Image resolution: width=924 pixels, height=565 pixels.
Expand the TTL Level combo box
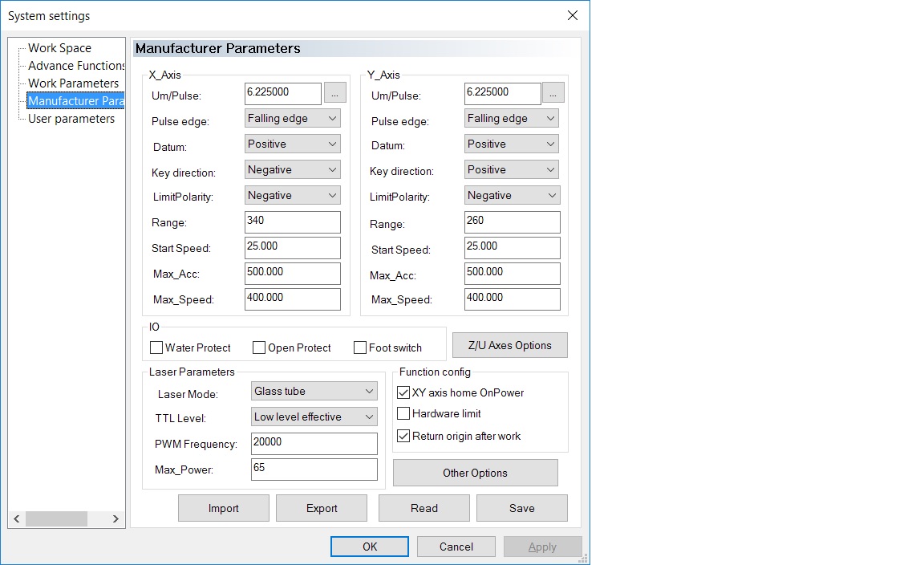point(314,417)
